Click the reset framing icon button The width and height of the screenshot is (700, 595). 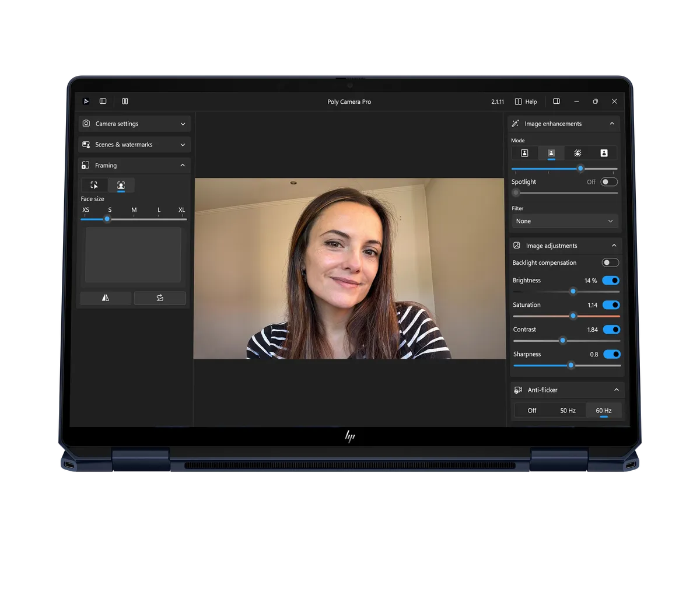160,298
